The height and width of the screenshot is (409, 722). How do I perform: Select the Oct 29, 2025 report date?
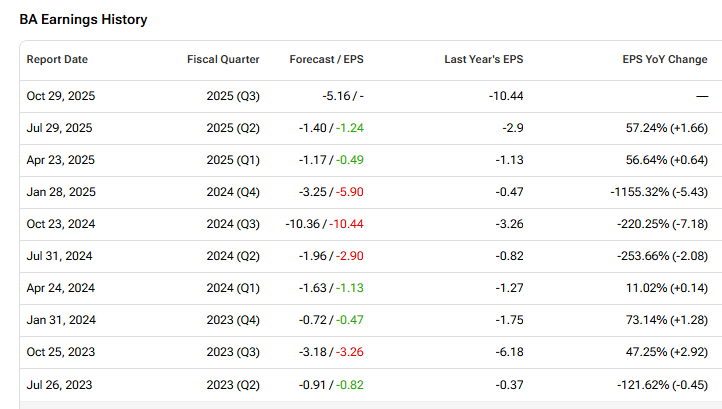[x=61, y=96]
